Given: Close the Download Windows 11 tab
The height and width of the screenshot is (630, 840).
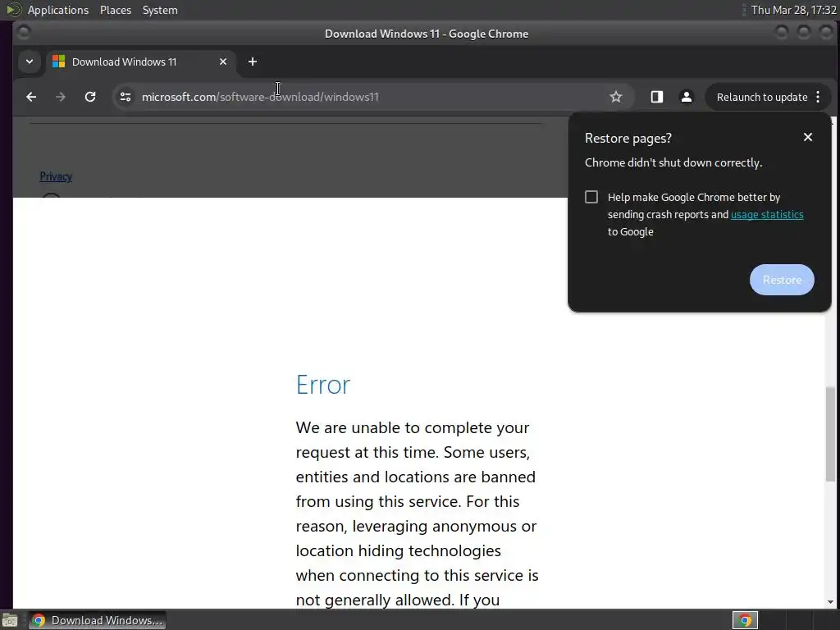Looking at the screenshot, I should point(223,62).
